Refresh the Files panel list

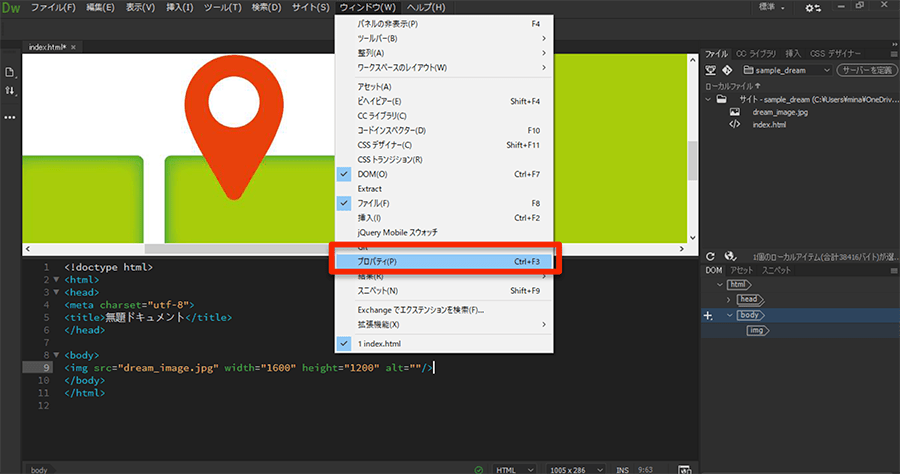[x=711, y=257]
